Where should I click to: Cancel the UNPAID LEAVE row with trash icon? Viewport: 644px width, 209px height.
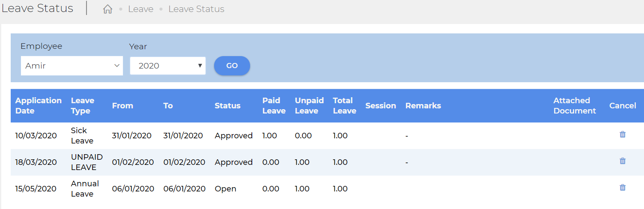[623, 161]
